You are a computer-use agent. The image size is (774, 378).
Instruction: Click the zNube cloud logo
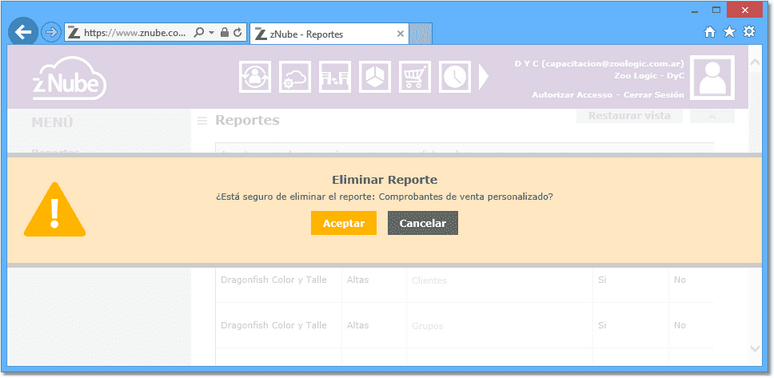(69, 79)
